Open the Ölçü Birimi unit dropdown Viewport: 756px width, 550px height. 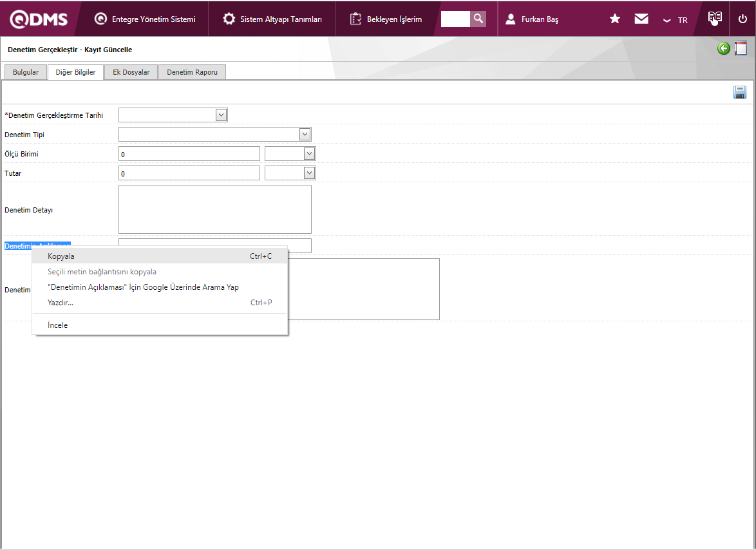point(309,154)
